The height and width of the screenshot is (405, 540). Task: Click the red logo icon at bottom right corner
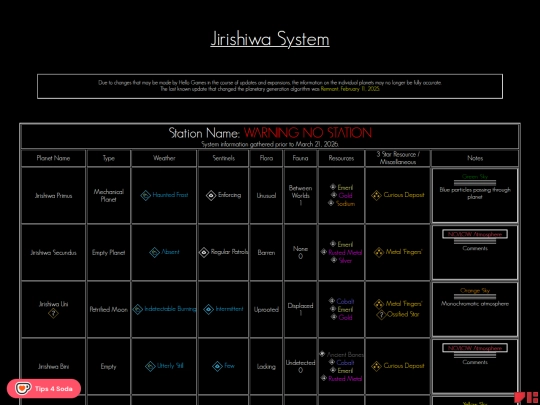(526, 397)
